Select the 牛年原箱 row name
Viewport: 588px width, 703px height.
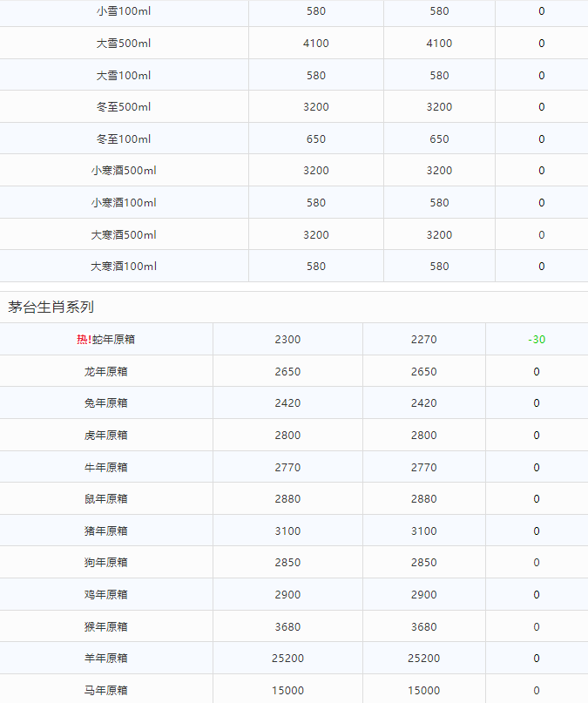point(106,468)
